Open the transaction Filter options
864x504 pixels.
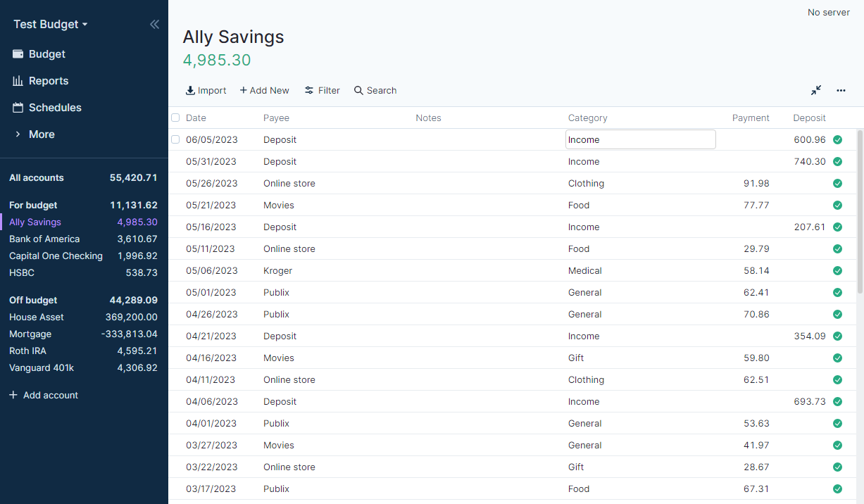322,90
